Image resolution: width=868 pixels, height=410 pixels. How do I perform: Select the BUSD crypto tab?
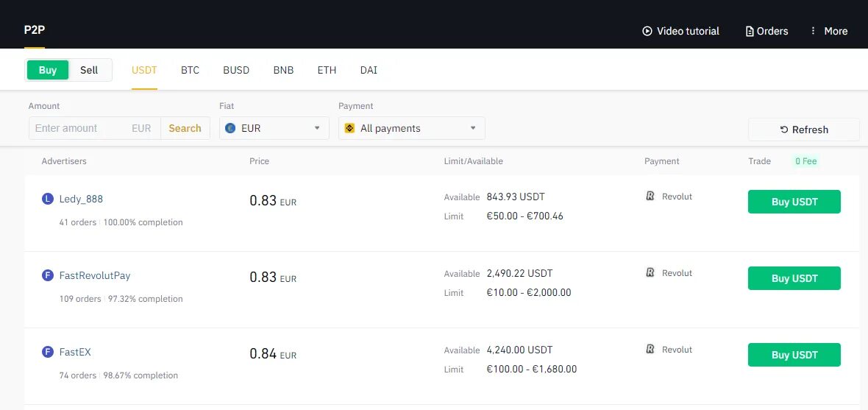coord(236,71)
